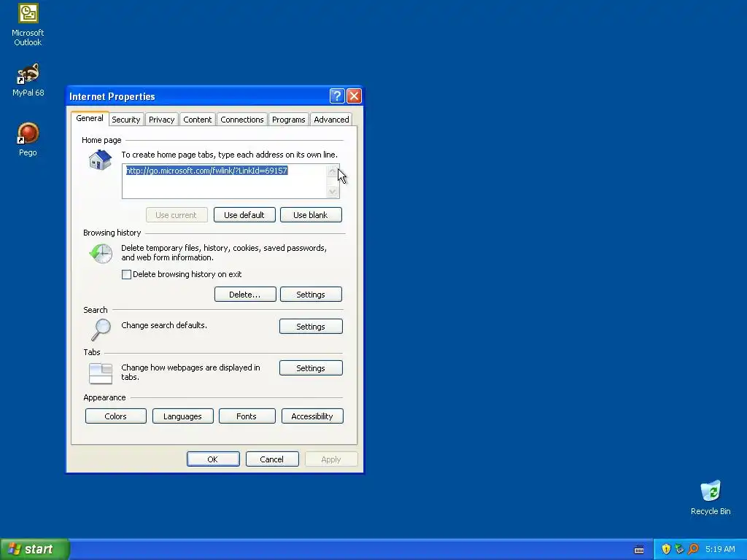Click the Internet Properties title bar

[x=198, y=96]
